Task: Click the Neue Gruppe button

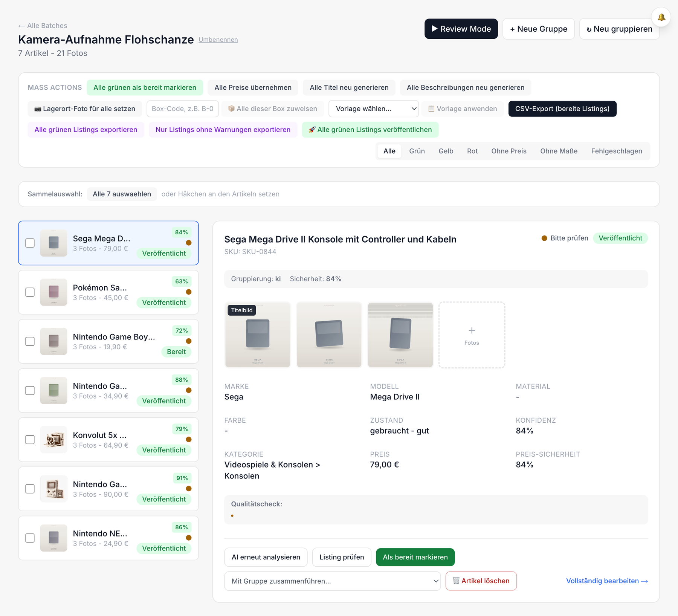Action: 539,29
